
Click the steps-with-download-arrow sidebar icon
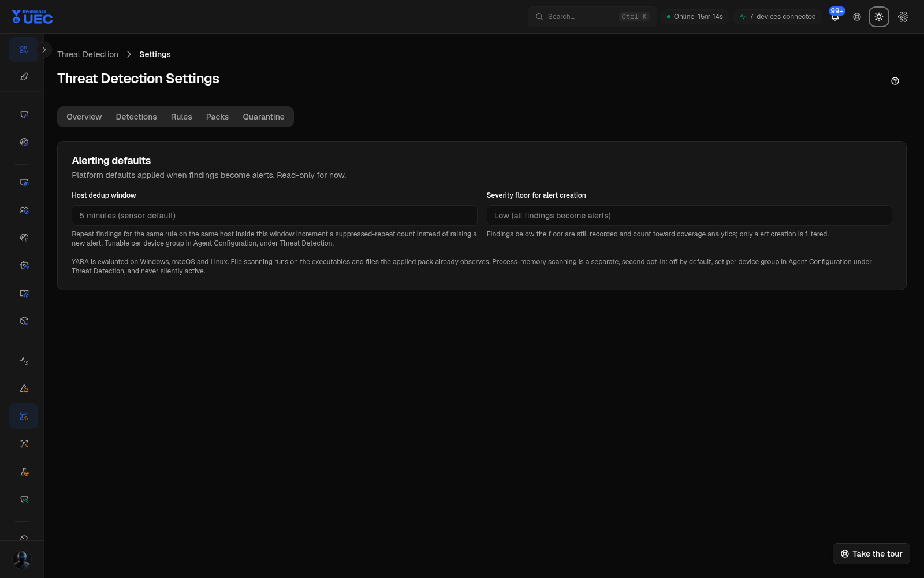pyautogui.click(x=24, y=76)
